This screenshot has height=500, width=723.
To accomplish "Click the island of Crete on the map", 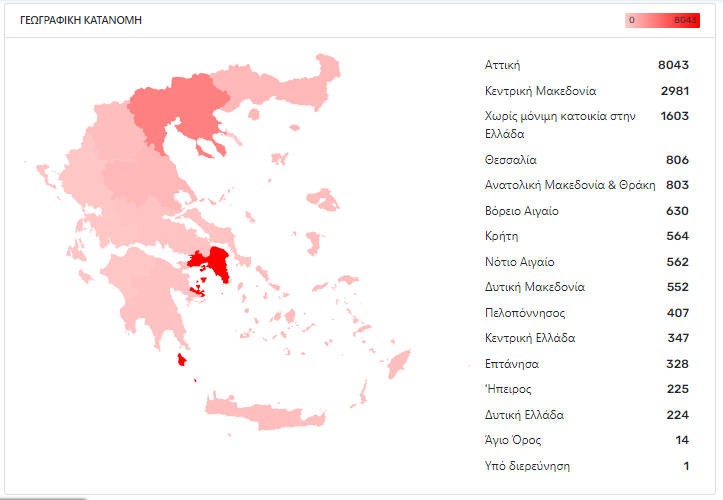I will click(x=265, y=413).
